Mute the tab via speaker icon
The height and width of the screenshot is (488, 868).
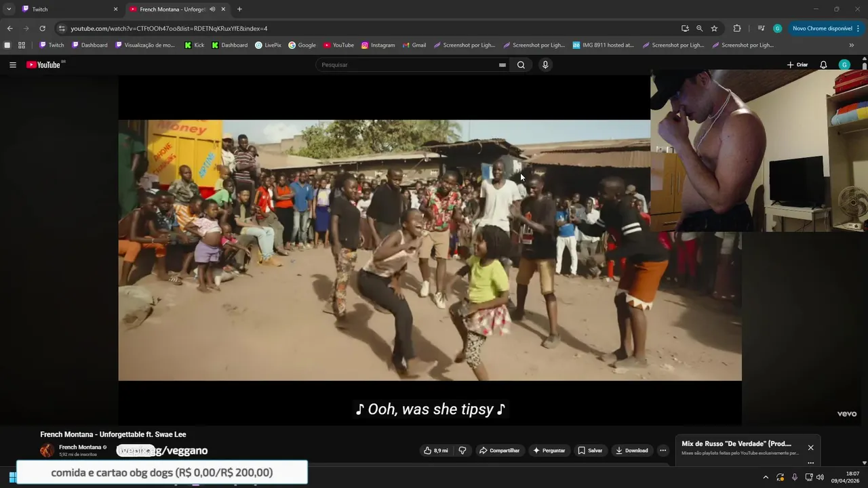[212, 9]
